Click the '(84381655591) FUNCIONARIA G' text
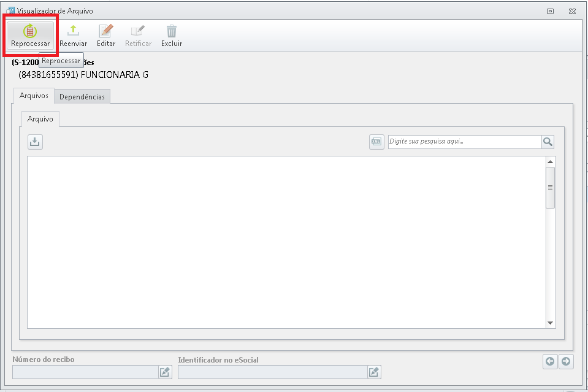 (83, 75)
